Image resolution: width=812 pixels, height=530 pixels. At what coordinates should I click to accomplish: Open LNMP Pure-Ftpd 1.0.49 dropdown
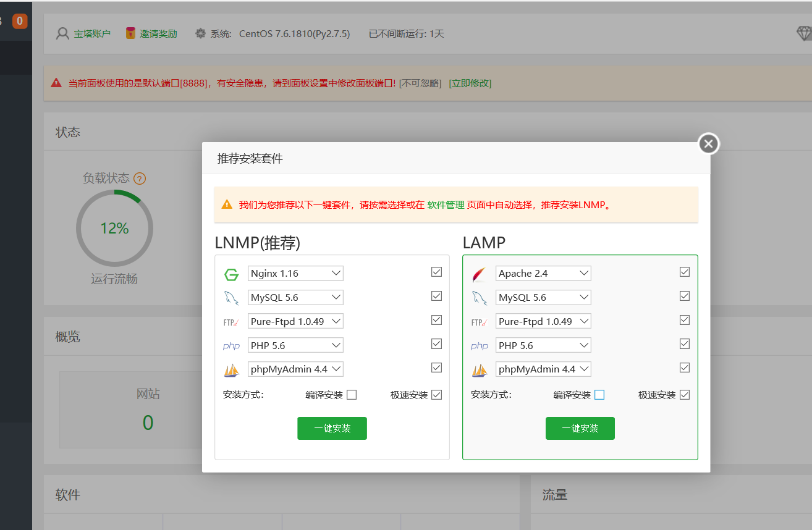pos(295,321)
